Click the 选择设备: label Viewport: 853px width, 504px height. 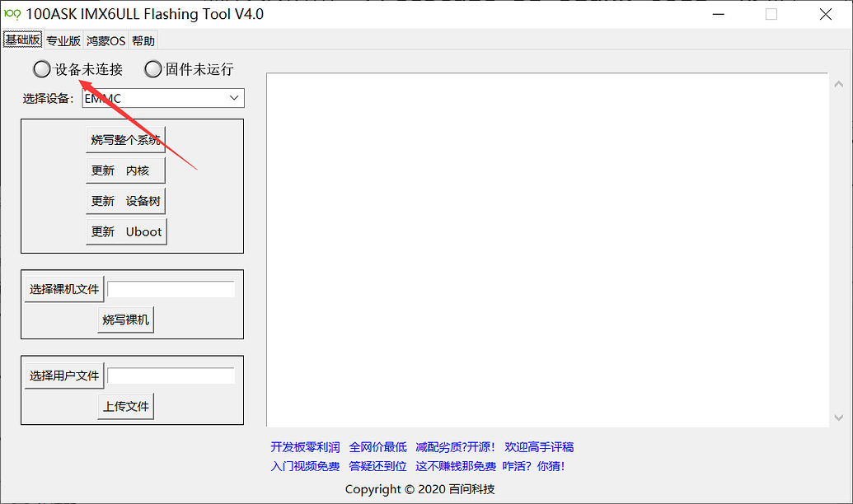48,98
